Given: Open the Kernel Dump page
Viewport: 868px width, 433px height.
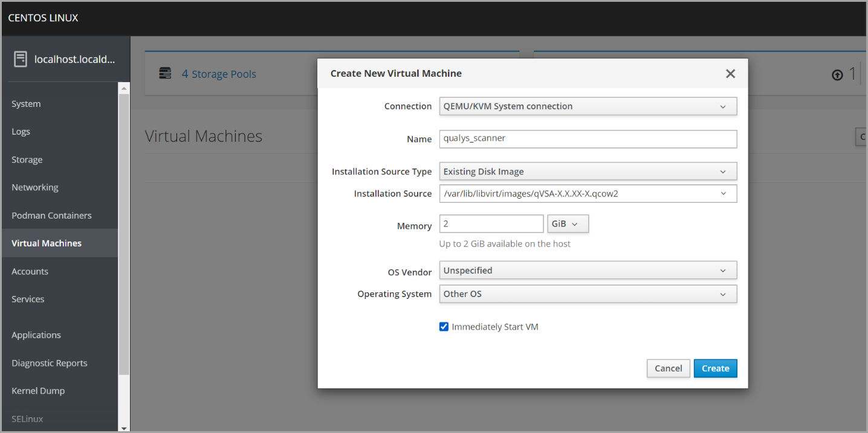Looking at the screenshot, I should (x=37, y=391).
